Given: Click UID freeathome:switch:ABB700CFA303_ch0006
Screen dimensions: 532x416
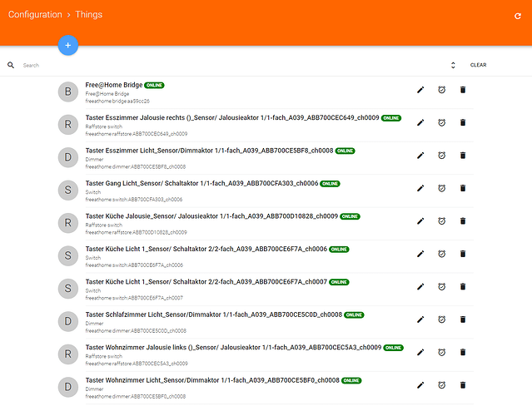Looking at the screenshot, I should pos(134,200).
